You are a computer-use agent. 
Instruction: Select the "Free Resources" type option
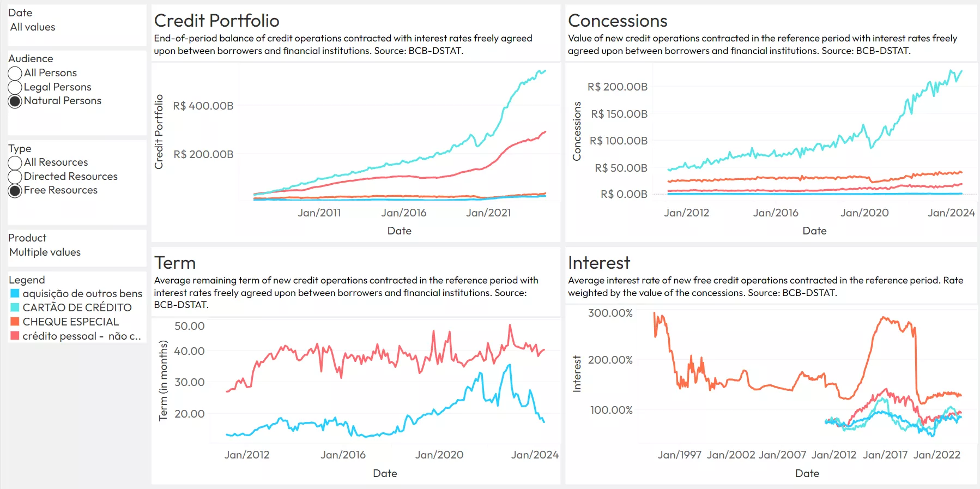coord(15,190)
